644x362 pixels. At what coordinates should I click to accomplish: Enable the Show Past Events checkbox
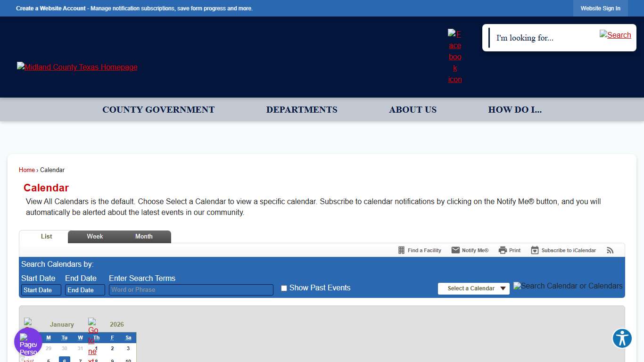284,288
